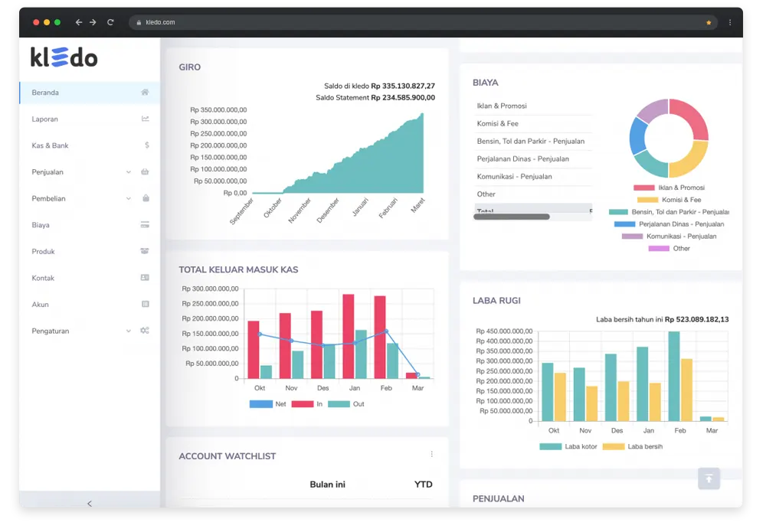Open the Account Watchlist kebab menu icon

tap(434, 454)
